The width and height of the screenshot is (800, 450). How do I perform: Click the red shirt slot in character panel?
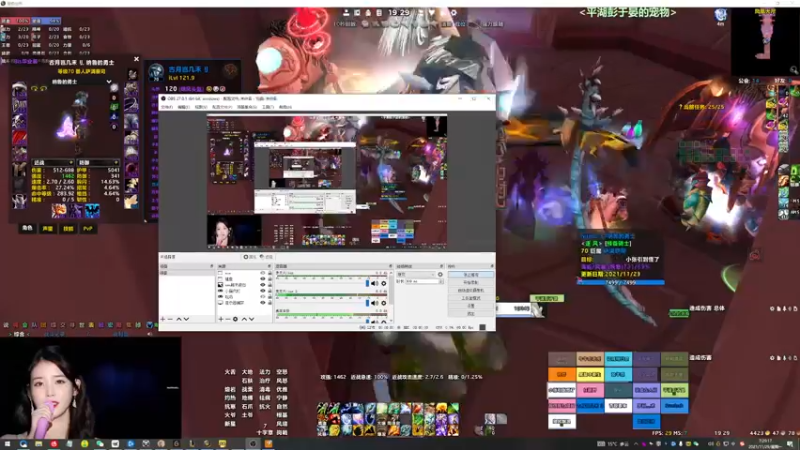pos(19,138)
